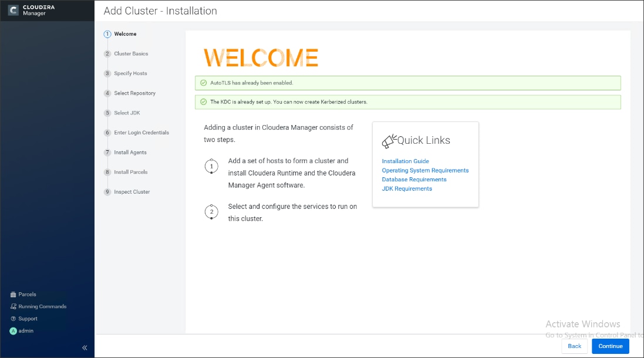
Task: Open Running Commands in sidebar
Action: [38, 306]
